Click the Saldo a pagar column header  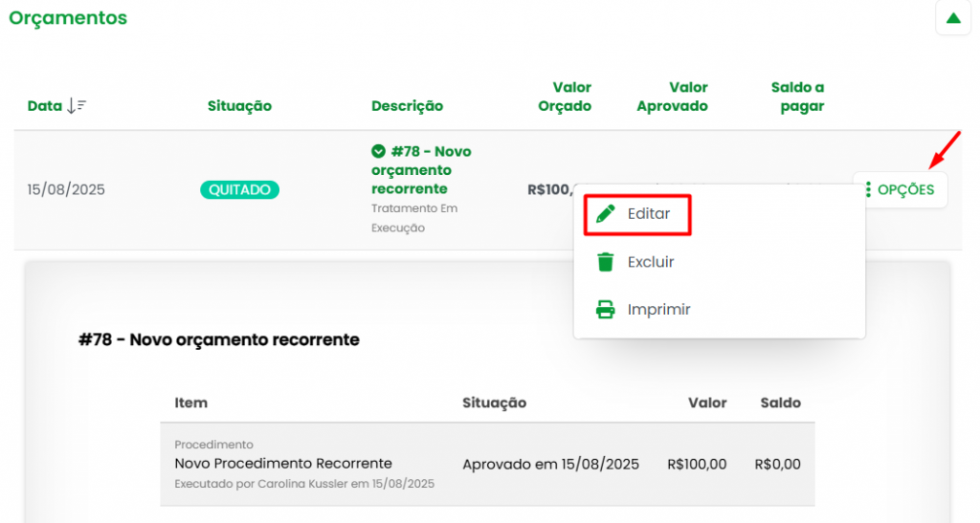797,97
